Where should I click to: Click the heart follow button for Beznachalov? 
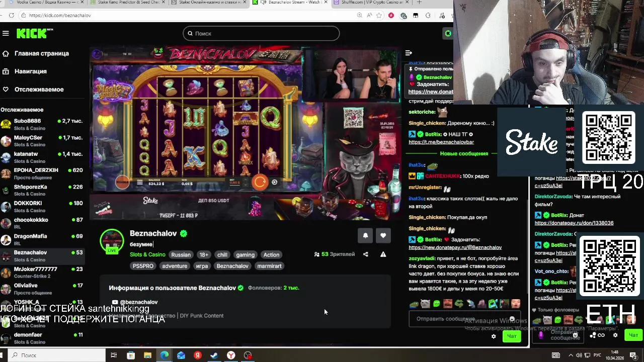point(383,235)
